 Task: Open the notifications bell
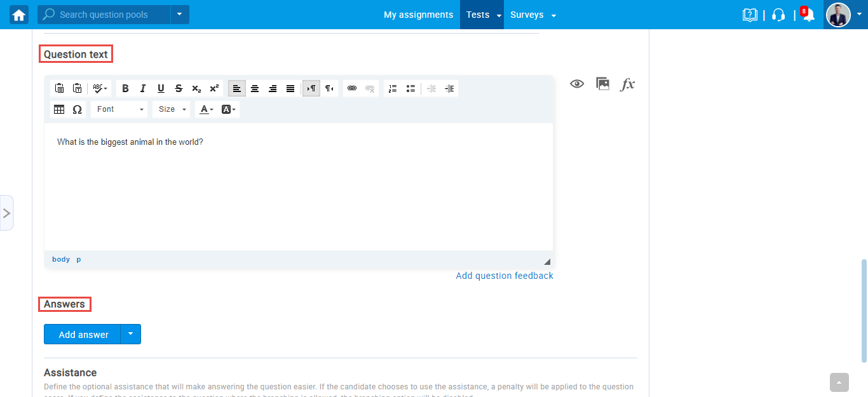pyautogui.click(x=808, y=15)
